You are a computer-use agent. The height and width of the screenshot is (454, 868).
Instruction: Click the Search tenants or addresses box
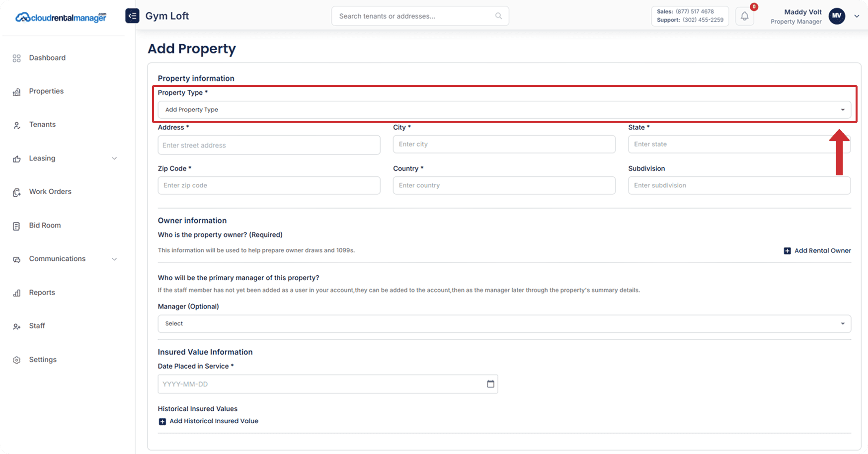point(420,16)
